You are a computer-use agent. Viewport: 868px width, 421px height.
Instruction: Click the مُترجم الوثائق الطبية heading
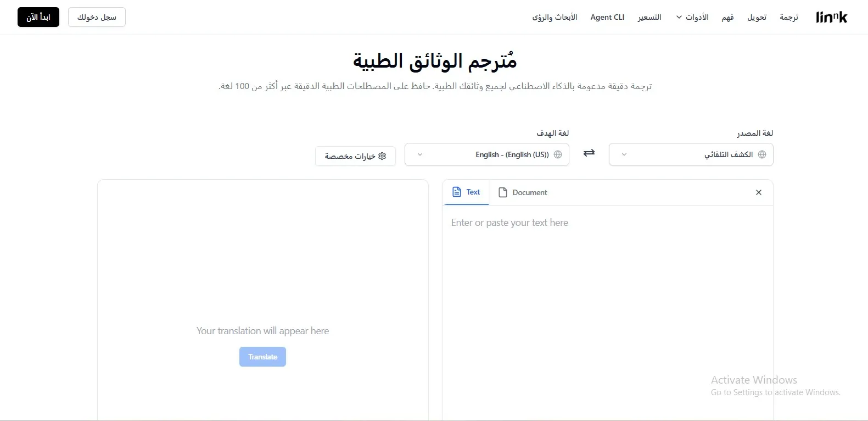[x=434, y=60]
